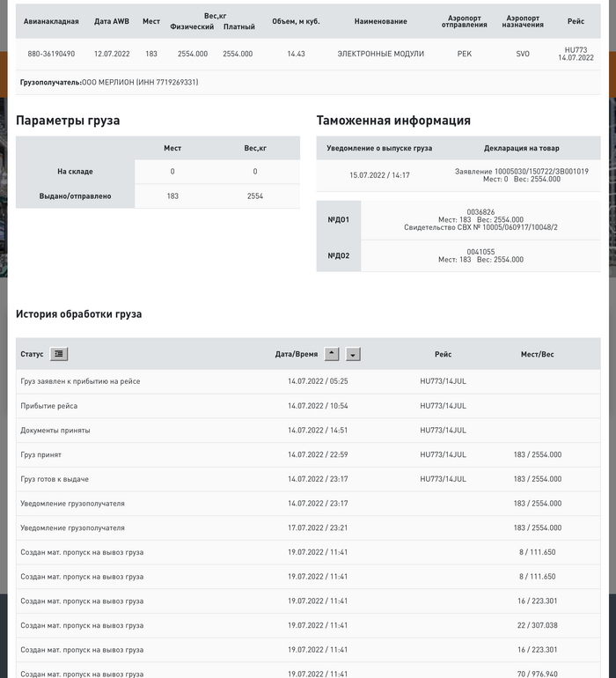Select air waybill number 880-36190490
The image size is (616, 678).
(51, 54)
